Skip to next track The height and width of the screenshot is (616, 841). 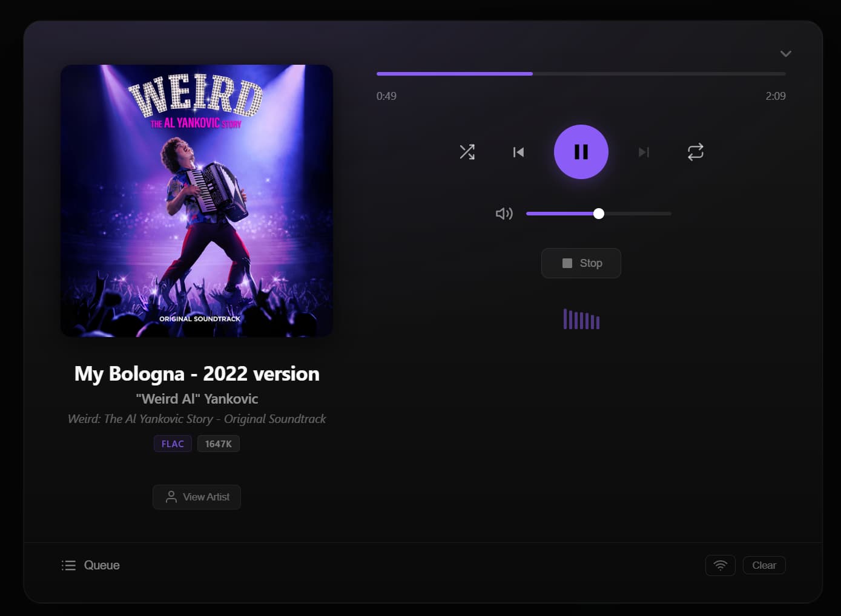644,152
